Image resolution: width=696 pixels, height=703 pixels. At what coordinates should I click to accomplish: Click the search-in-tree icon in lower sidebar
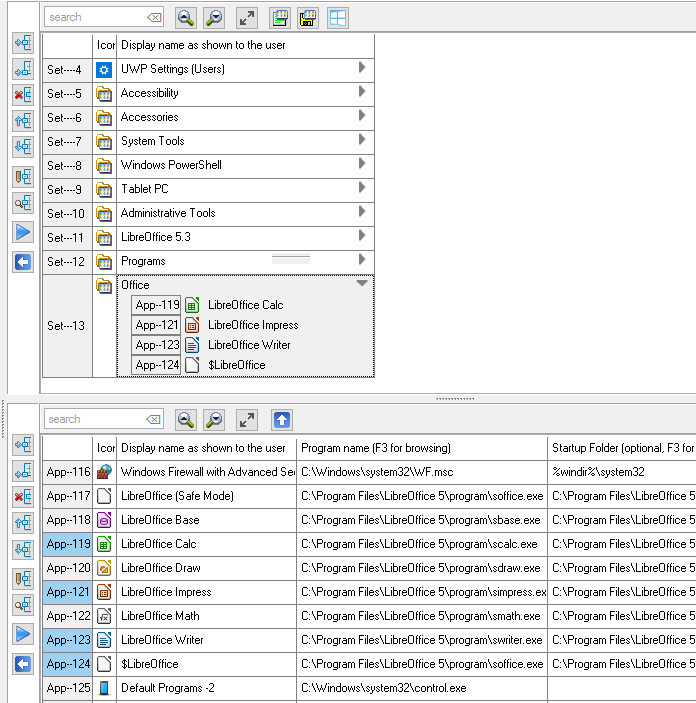[x=22, y=605]
